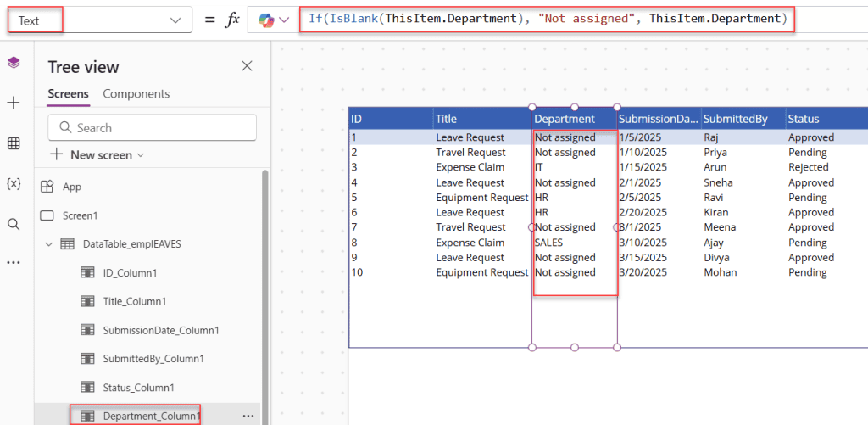Click the Status_Column1 column icon
The width and height of the screenshot is (868, 425).
click(x=87, y=388)
